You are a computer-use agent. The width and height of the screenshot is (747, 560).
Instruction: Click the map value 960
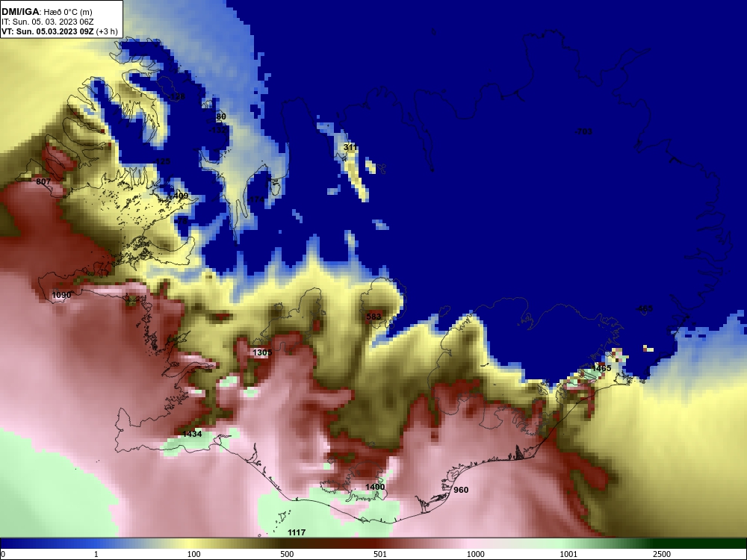click(x=461, y=490)
